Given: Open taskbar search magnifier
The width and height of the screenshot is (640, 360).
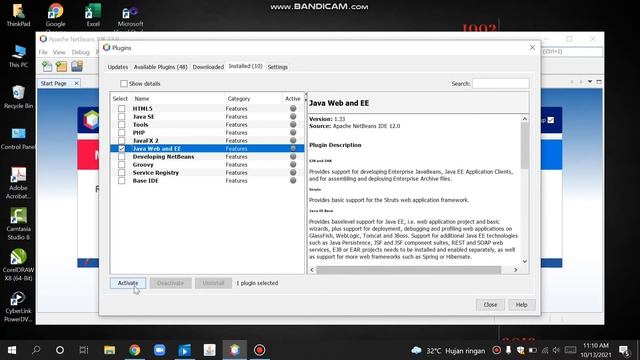Looking at the screenshot, I should click(36, 350).
